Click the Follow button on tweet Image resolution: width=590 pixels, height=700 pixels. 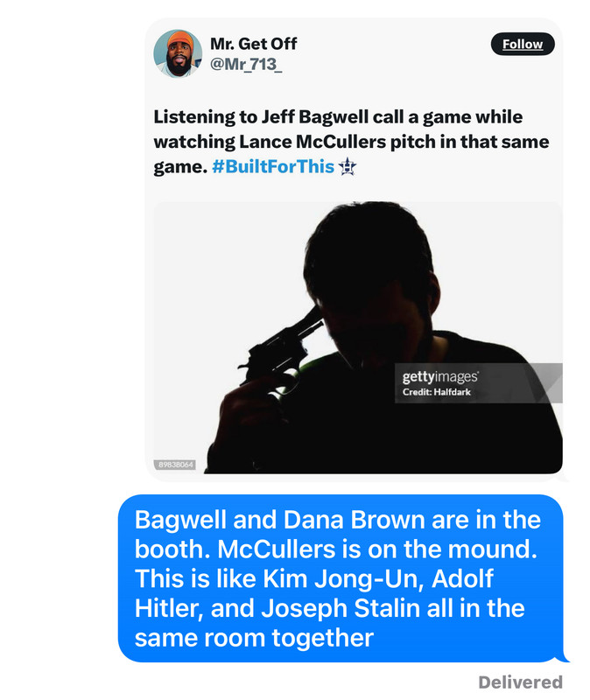click(x=522, y=44)
